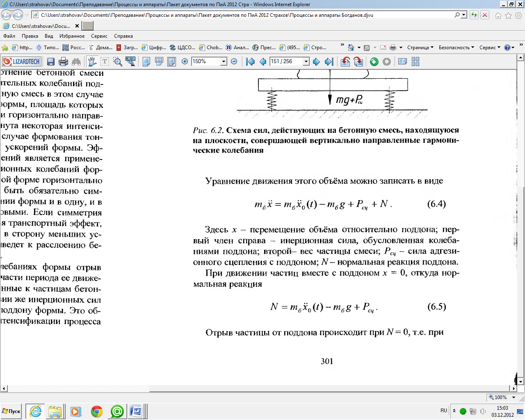Zoom in with the plus button
Image resolution: width=525 pixels, height=420 pixels.
coord(185,62)
